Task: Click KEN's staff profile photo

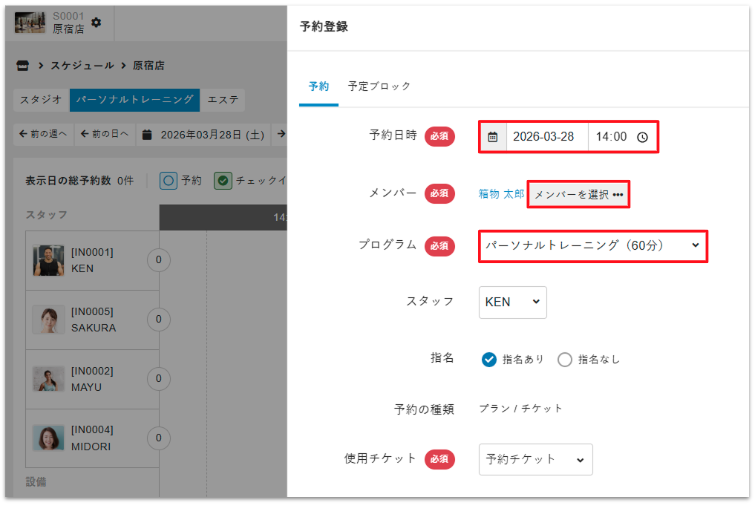Action: [x=48, y=261]
